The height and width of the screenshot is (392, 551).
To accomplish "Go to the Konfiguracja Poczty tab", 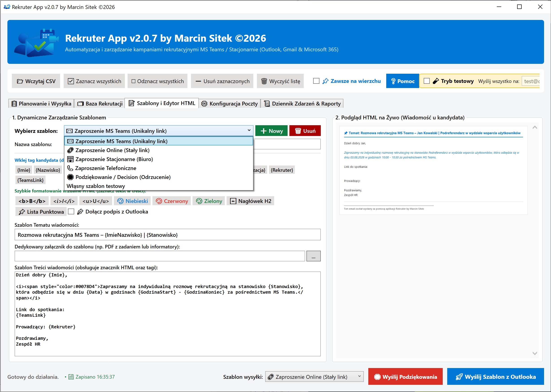I will (x=230, y=103).
